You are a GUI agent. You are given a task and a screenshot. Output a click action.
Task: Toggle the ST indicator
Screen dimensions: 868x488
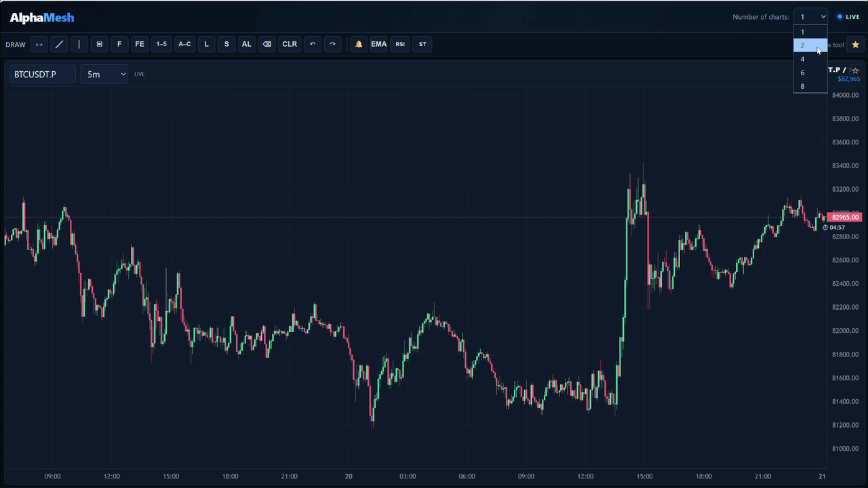point(422,44)
